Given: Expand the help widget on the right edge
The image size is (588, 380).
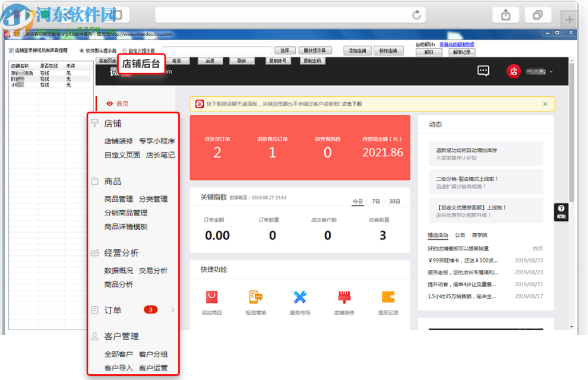Looking at the screenshot, I should 561,211.
